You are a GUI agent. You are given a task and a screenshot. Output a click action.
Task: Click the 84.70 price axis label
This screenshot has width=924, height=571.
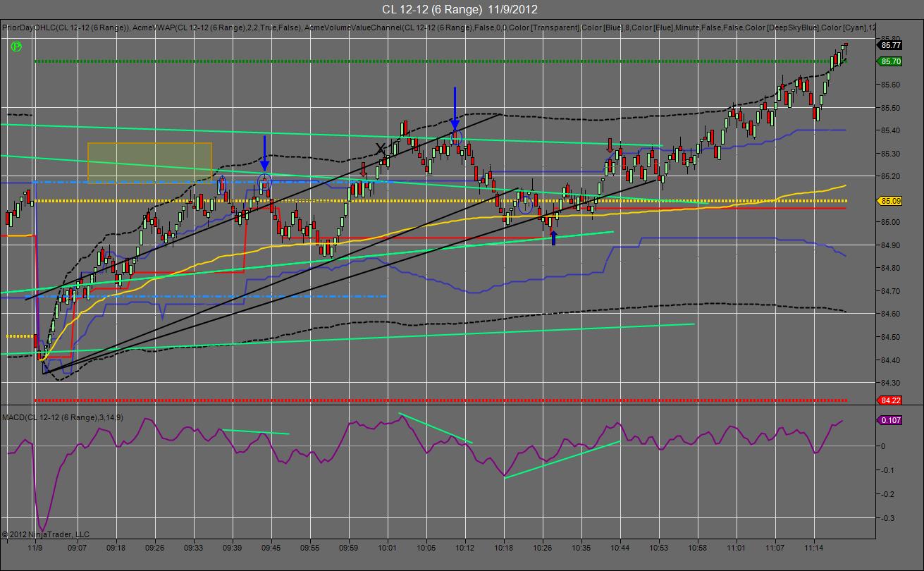pyautogui.click(x=891, y=291)
